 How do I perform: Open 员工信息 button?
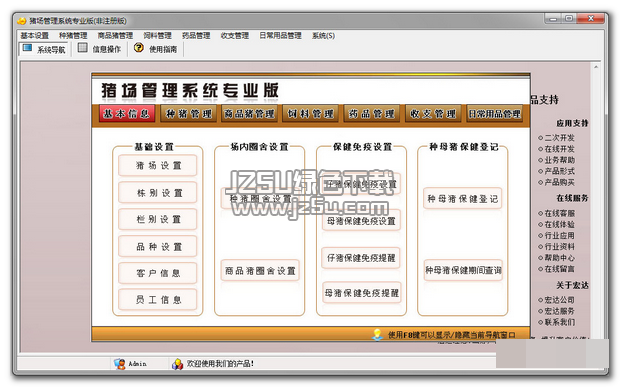pos(158,299)
